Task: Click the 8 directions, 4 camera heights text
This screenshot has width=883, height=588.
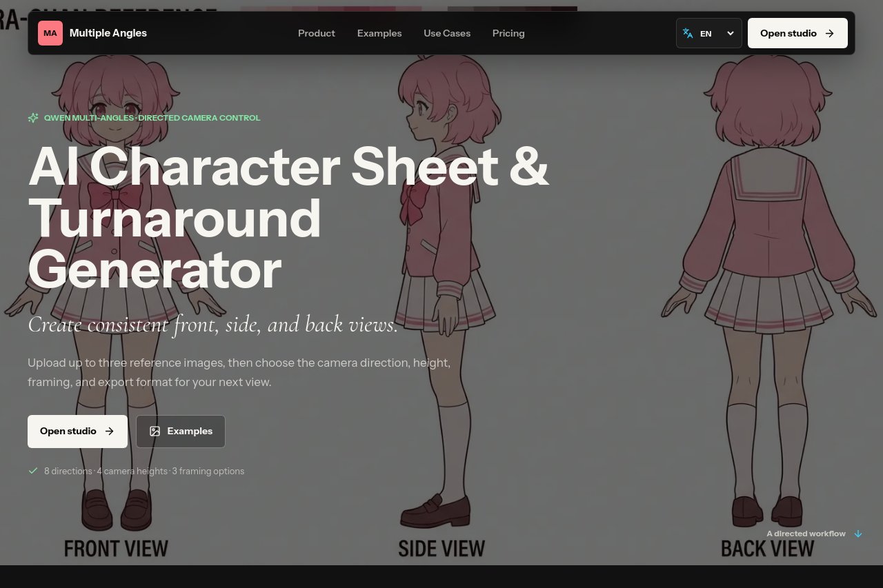Action: pyautogui.click(x=144, y=471)
